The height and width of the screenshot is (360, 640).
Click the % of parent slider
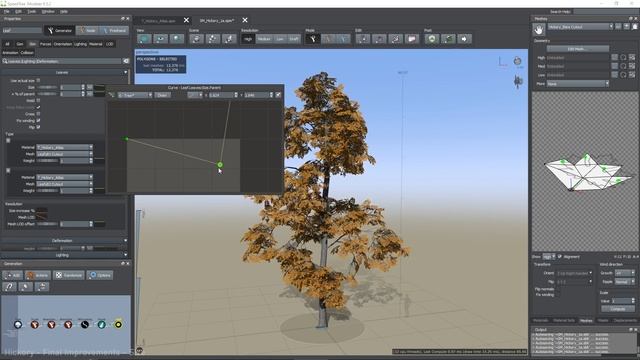click(47, 94)
